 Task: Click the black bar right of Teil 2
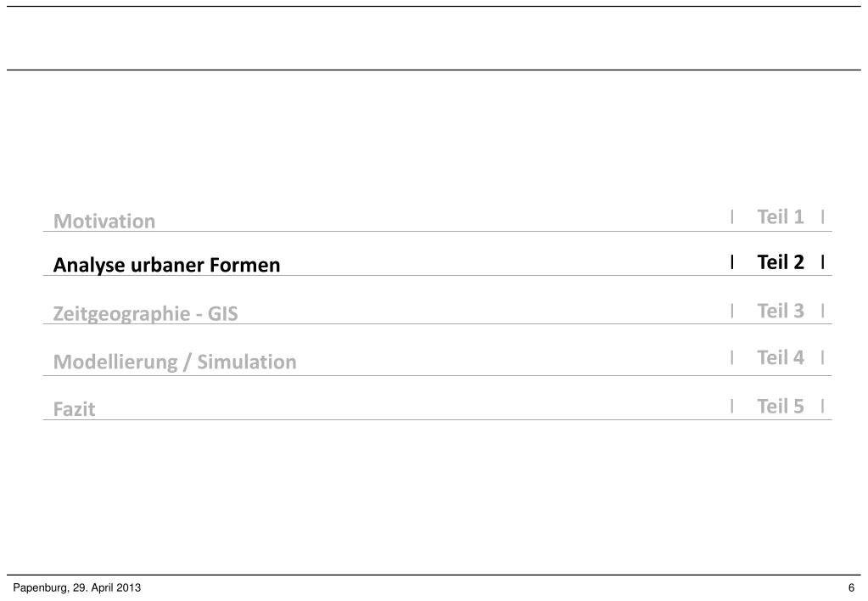pos(823,262)
